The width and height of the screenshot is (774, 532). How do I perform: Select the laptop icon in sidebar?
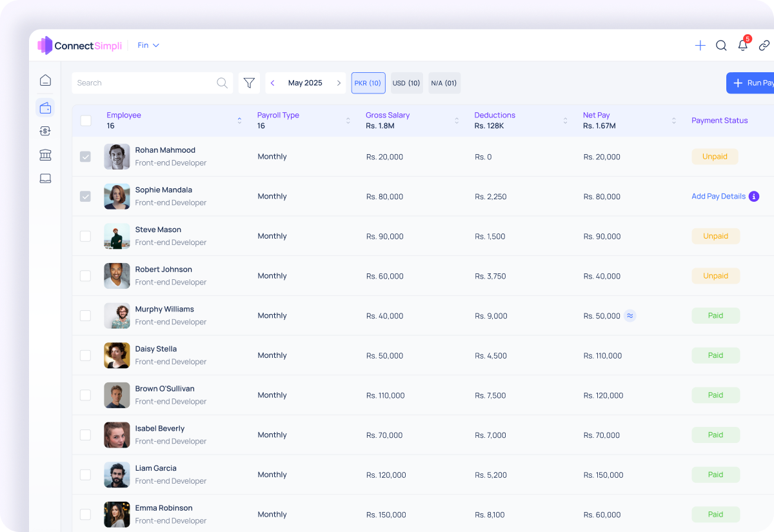coord(45,179)
